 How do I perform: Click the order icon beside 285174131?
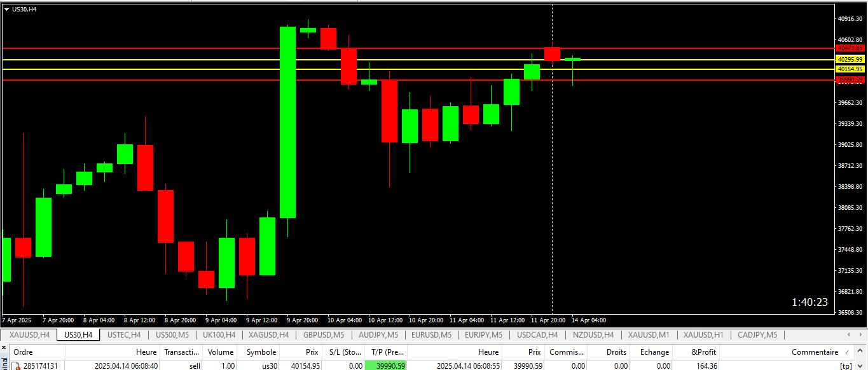tap(15, 366)
